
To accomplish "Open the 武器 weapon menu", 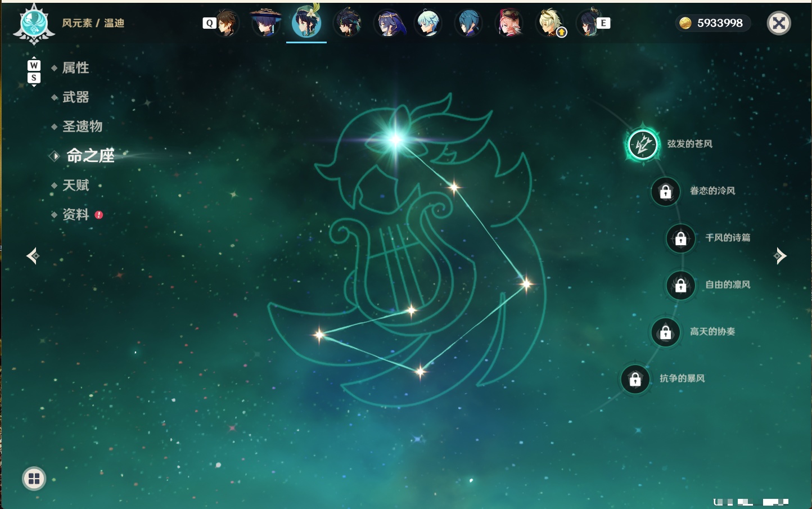I will pos(75,97).
